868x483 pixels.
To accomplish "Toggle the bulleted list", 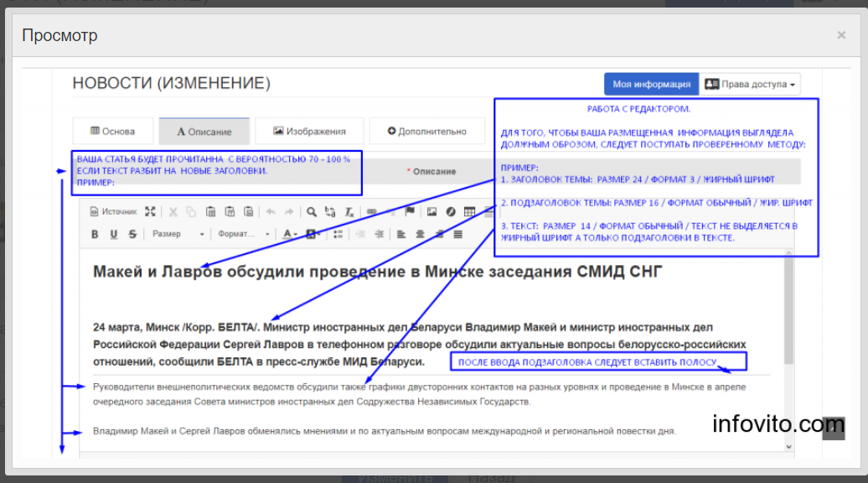I will tap(338, 234).
